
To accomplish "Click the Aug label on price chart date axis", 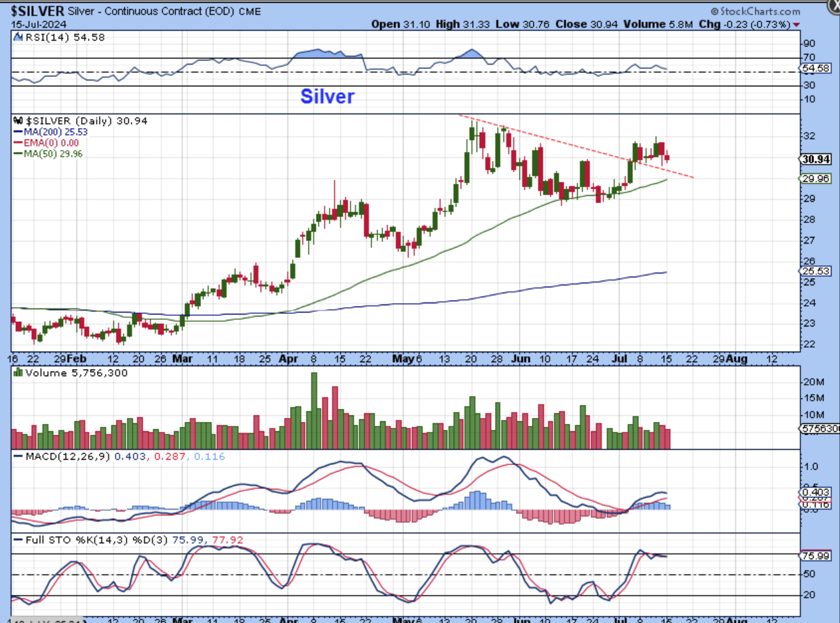I will [x=735, y=358].
